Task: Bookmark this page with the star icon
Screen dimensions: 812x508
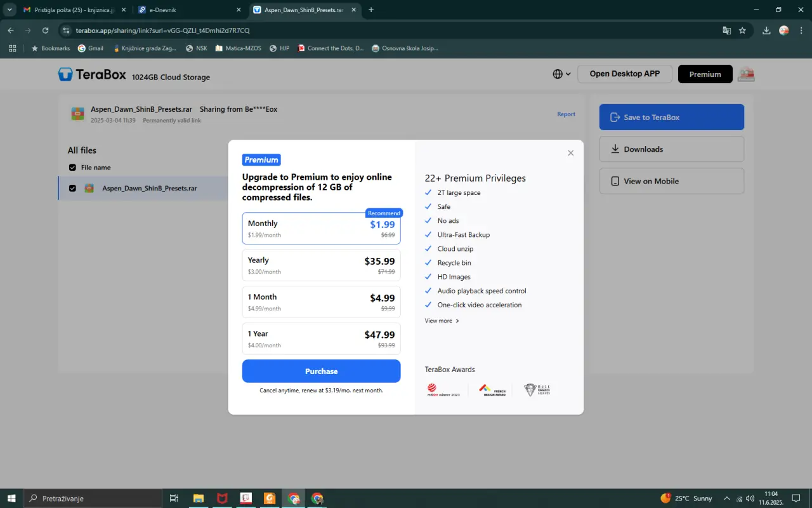Action: [742, 30]
